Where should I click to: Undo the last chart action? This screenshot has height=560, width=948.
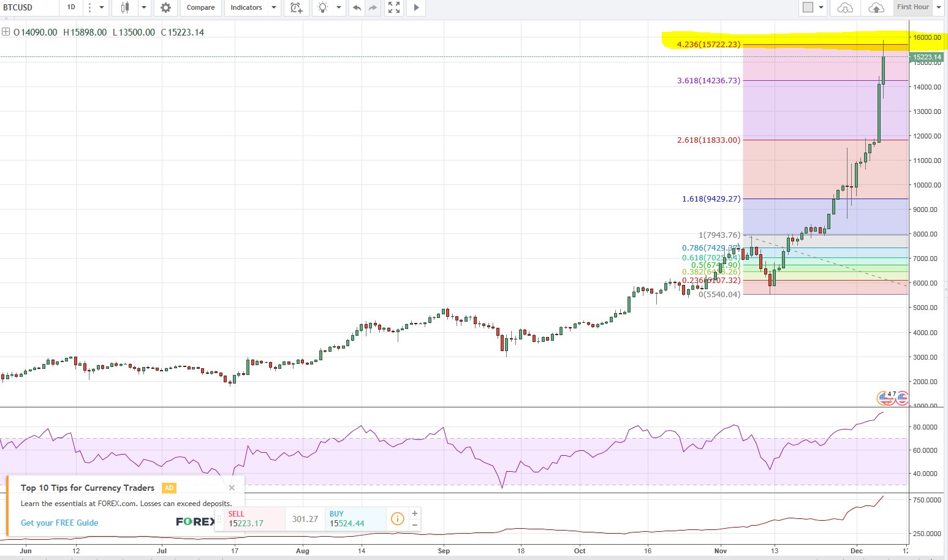(357, 7)
